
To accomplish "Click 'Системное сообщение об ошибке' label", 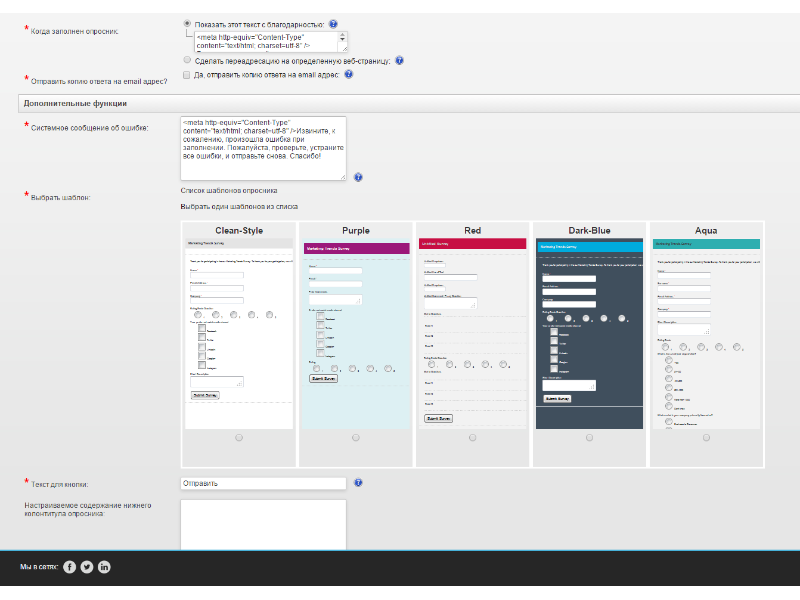I will click(x=90, y=128).
